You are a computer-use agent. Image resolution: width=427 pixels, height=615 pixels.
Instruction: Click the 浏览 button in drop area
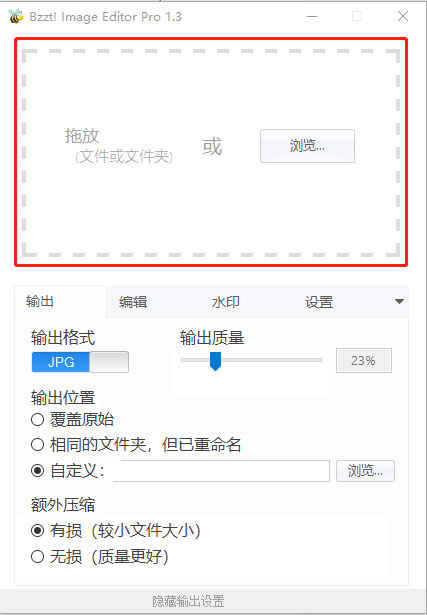point(307,146)
